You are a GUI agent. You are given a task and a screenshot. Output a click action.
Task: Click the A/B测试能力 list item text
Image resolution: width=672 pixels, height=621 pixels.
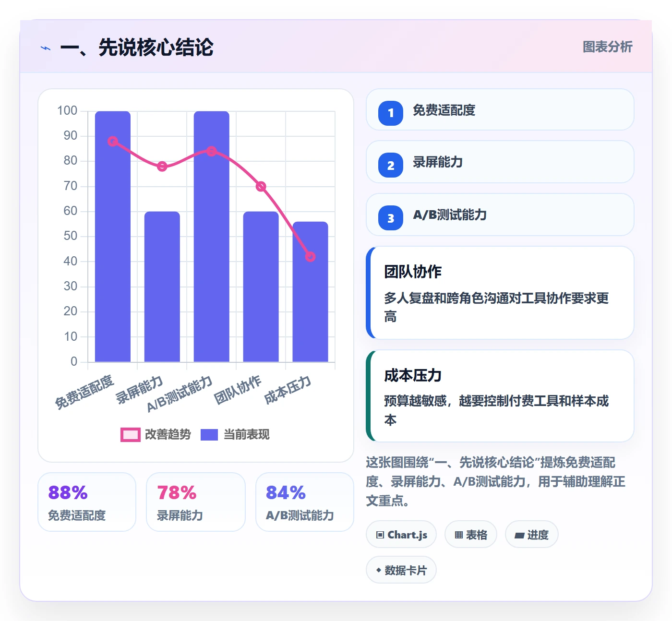tap(450, 215)
